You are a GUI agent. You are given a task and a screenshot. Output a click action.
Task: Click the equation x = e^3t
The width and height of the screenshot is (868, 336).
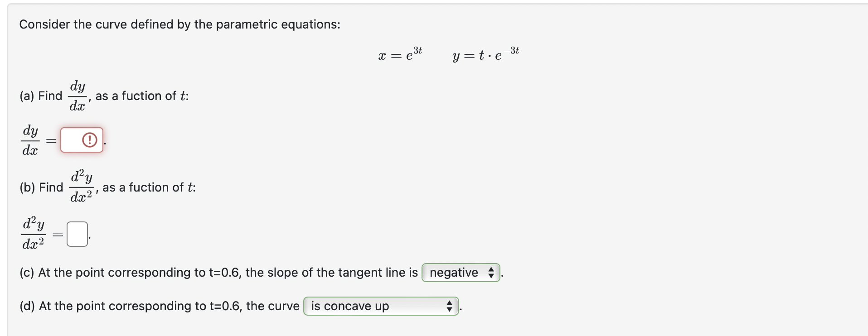400,54
